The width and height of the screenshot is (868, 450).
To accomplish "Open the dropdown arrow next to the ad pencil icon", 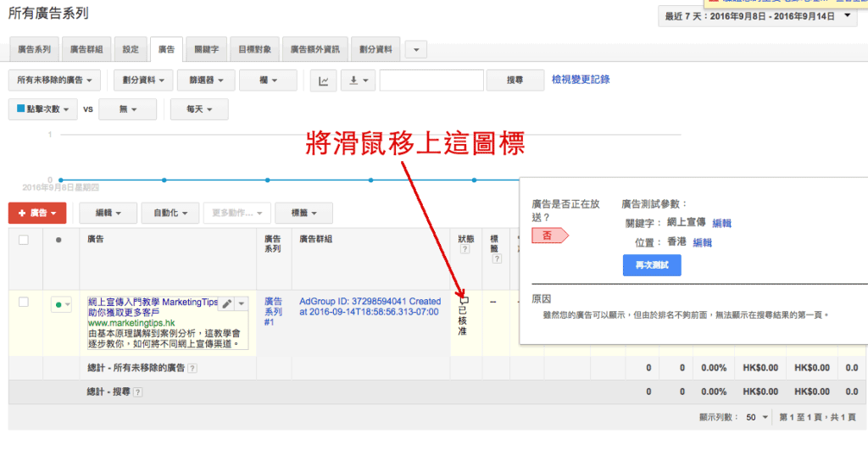I will pos(242,304).
